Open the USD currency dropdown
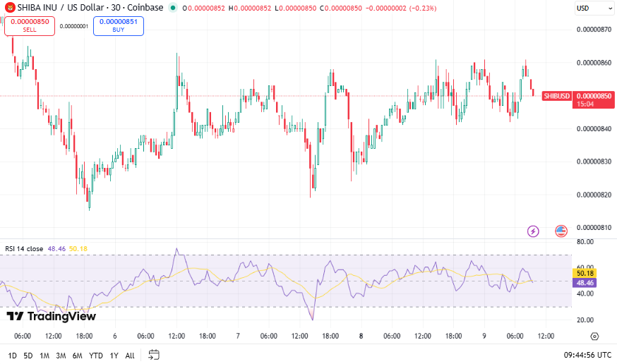Screen dimensions: 617x364 coord(594,8)
